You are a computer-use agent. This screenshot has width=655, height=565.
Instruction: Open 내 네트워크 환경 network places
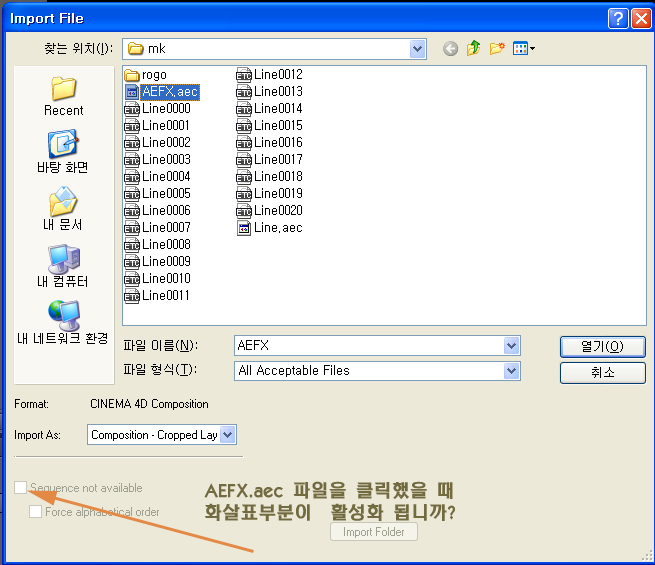pos(63,322)
